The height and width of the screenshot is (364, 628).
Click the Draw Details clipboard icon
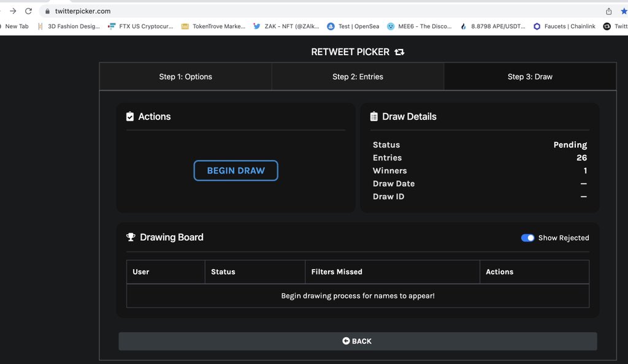373,116
